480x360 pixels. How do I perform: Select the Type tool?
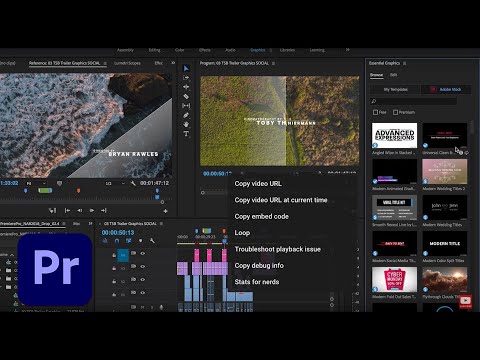[186, 134]
